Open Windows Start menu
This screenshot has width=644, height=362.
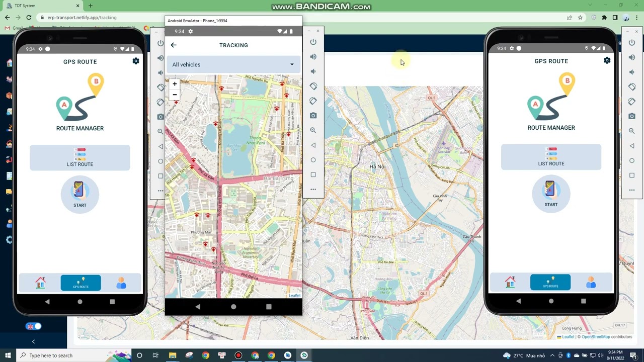coord(8,355)
